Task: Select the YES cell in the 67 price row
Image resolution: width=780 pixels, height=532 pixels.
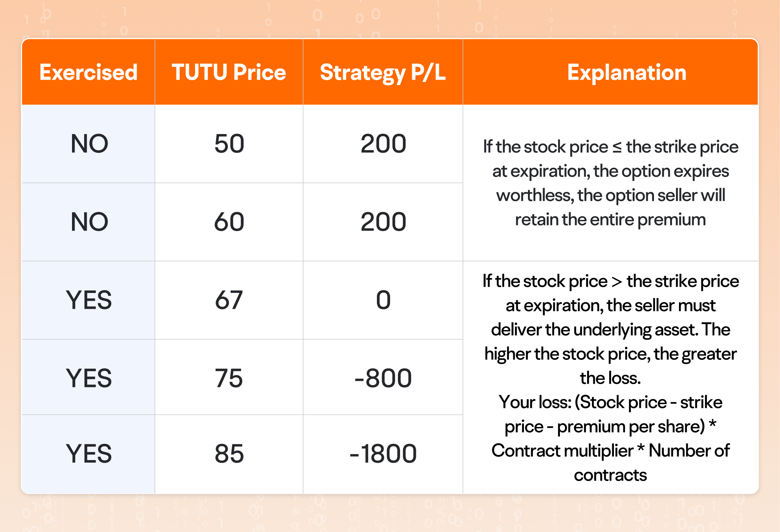Action: tap(89, 300)
